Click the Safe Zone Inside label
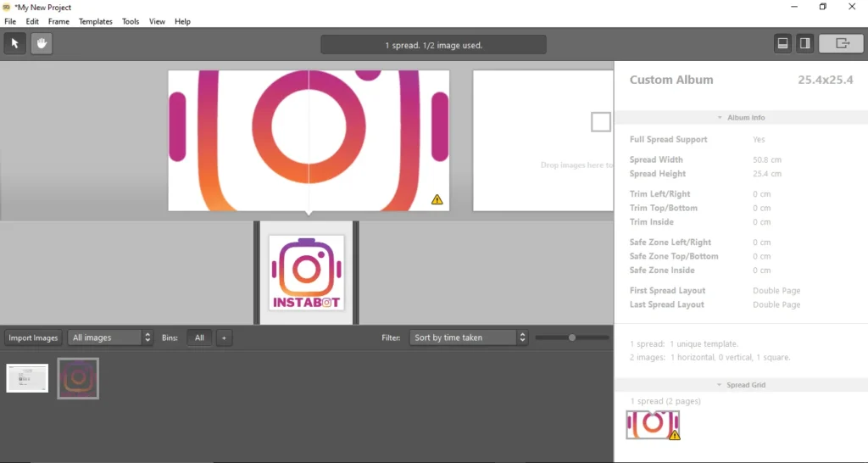This screenshot has width=868, height=463. pos(662,271)
